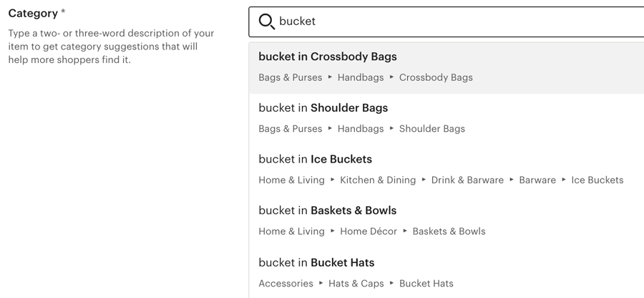This screenshot has width=644, height=298.
Task: Click the "Crossbody Bags" breadcrumb text
Action: coord(436,77)
